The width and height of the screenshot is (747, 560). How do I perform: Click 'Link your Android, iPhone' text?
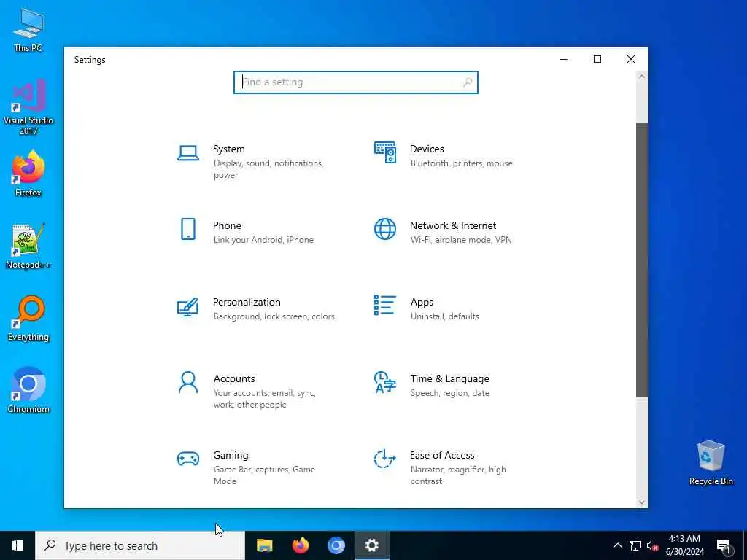[263, 240]
